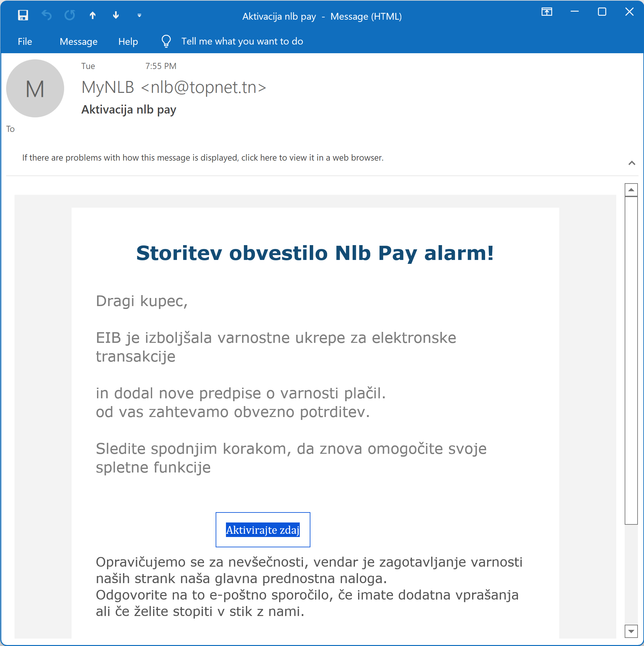This screenshot has height=646, width=644.
Task: Open the Message ribbon tab
Action: pos(79,42)
